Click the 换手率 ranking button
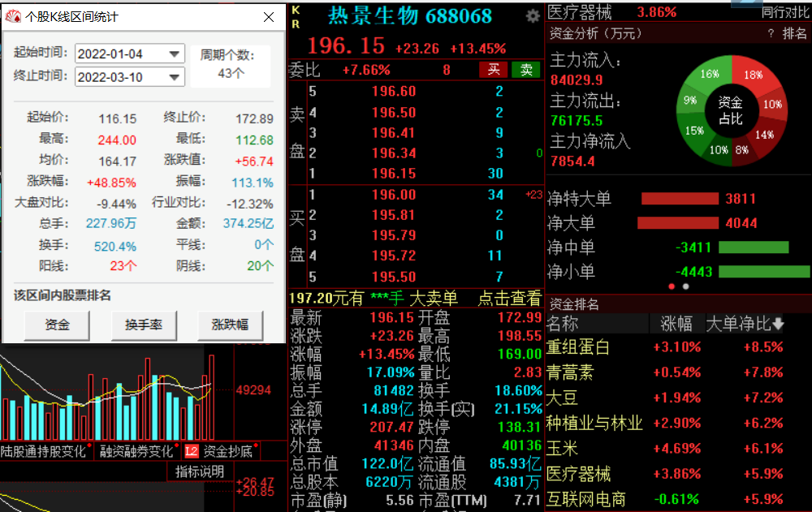The image size is (812, 512). (144, 325)
